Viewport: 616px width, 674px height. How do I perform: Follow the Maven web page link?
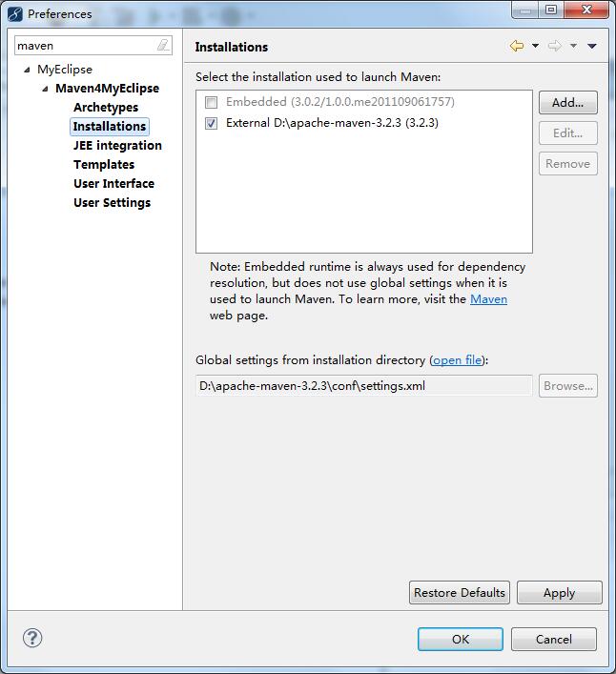488,299
